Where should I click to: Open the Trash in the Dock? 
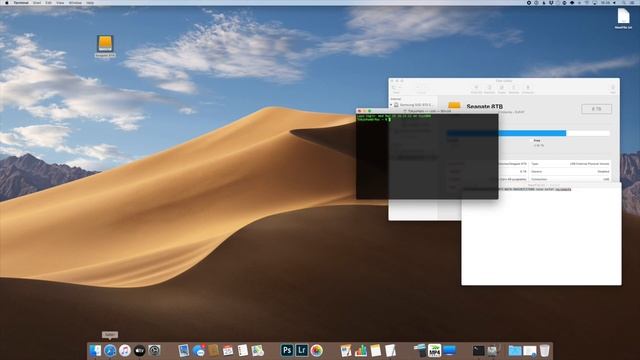[x=544, y=350]
